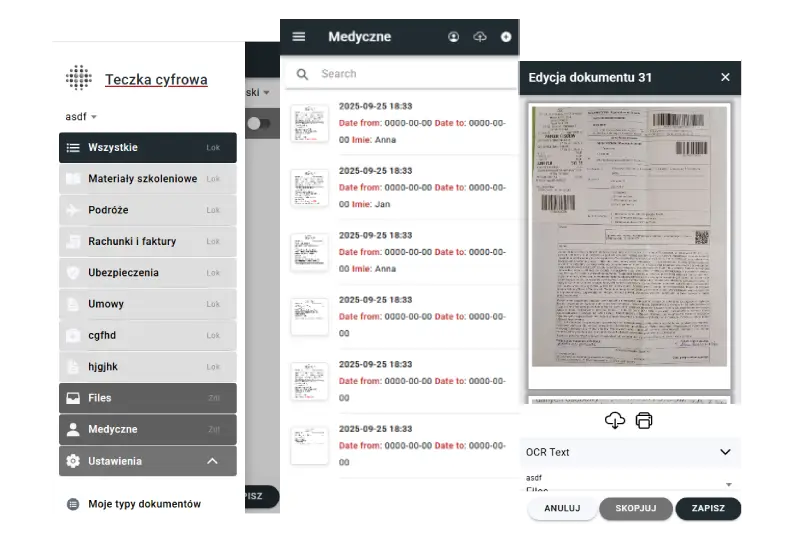The height and width of the screenshot is (533, 800).
Task: Select Wszystkie in the sidebar
Action: point(148,148)
